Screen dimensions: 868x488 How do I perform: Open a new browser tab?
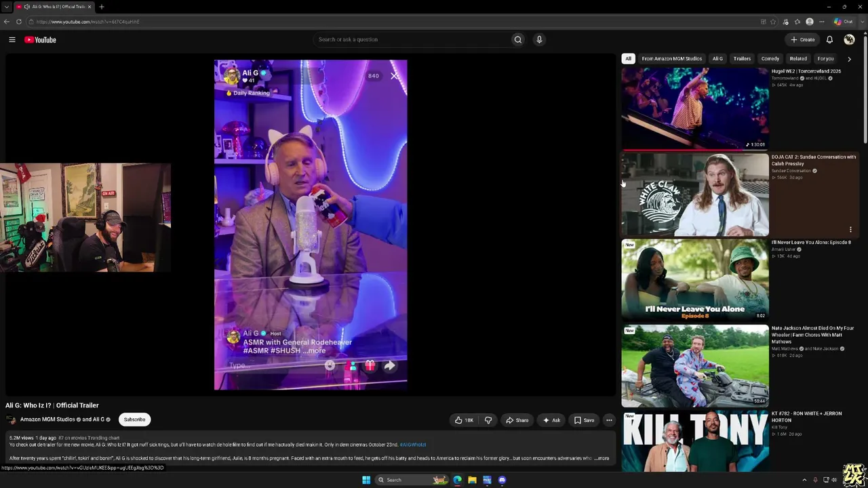tap(101, 7)
